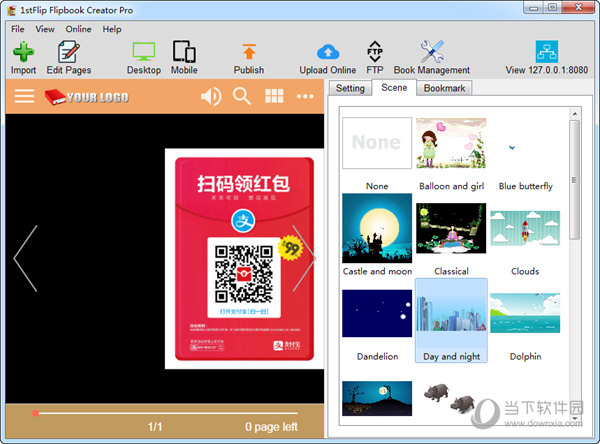
Task: Click the 1/1 page counter text
Action: [155, 427]
